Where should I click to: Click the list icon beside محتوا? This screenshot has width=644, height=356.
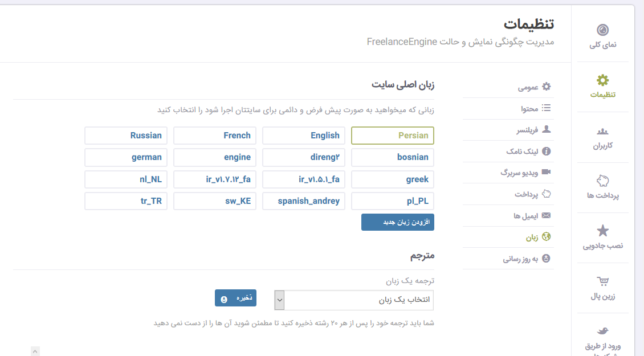point(546,108)
